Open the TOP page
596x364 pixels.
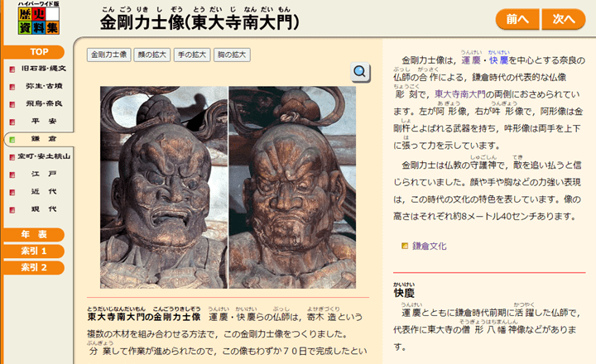[x=34, y=51]
